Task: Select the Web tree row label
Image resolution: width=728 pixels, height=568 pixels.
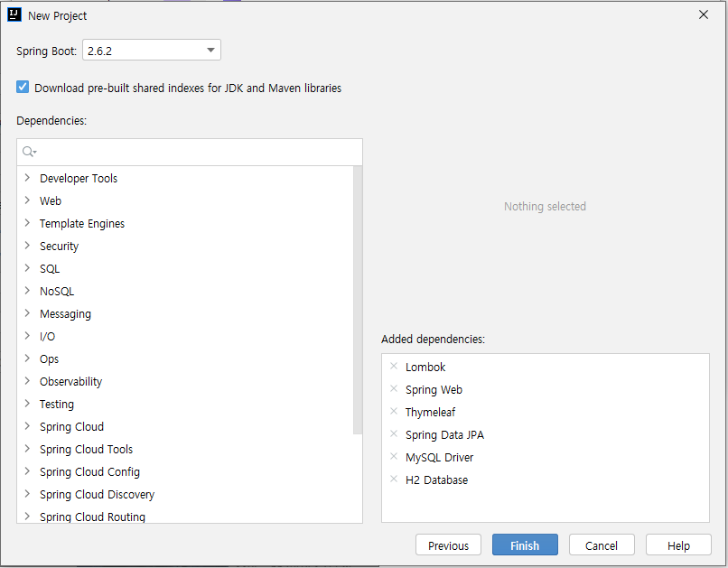Action: (51, 201)
